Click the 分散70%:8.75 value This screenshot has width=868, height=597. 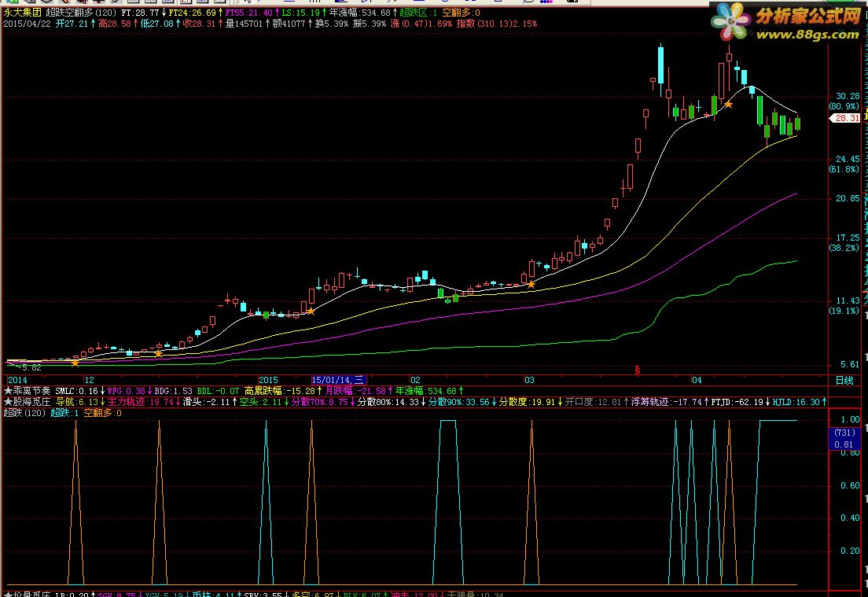click(319, 402)
